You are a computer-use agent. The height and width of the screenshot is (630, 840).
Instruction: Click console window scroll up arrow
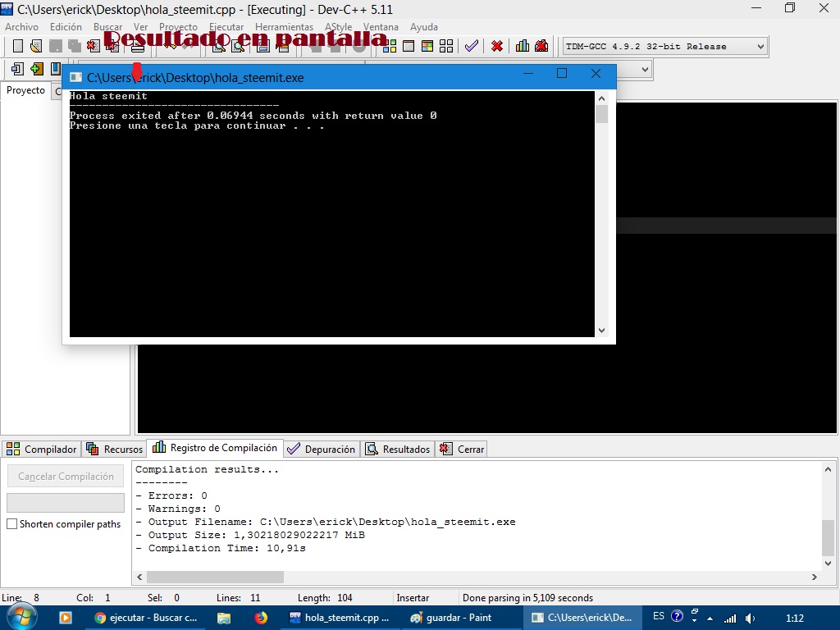601,98
